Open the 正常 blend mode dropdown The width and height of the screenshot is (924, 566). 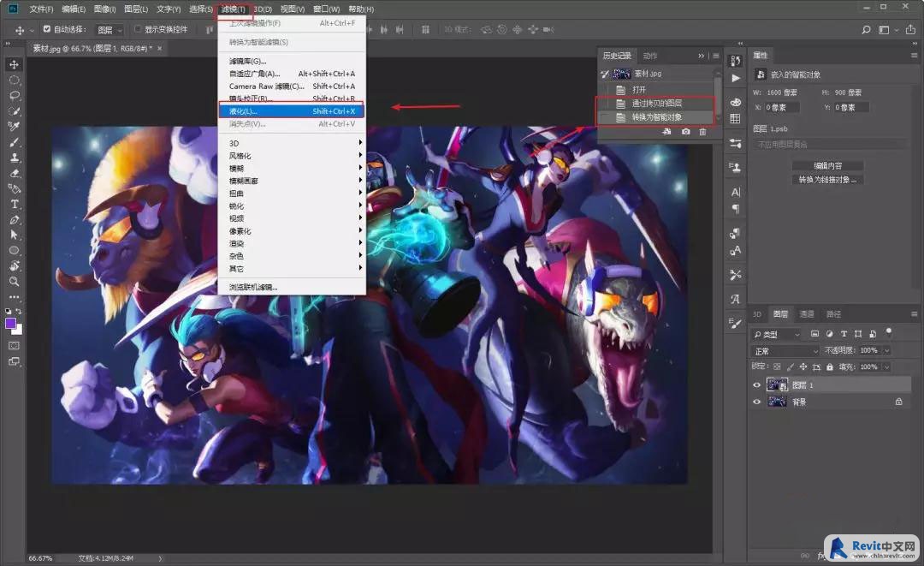coord(786,351)
